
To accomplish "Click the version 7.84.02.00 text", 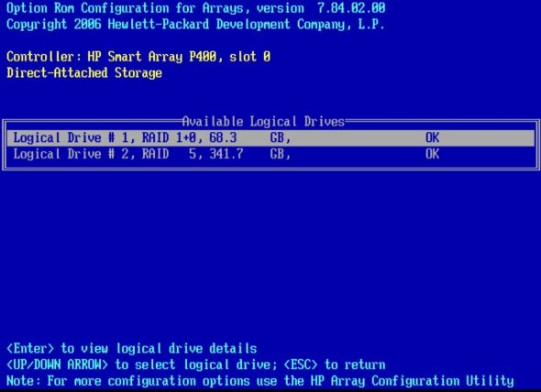I will [x=321, y=8].
